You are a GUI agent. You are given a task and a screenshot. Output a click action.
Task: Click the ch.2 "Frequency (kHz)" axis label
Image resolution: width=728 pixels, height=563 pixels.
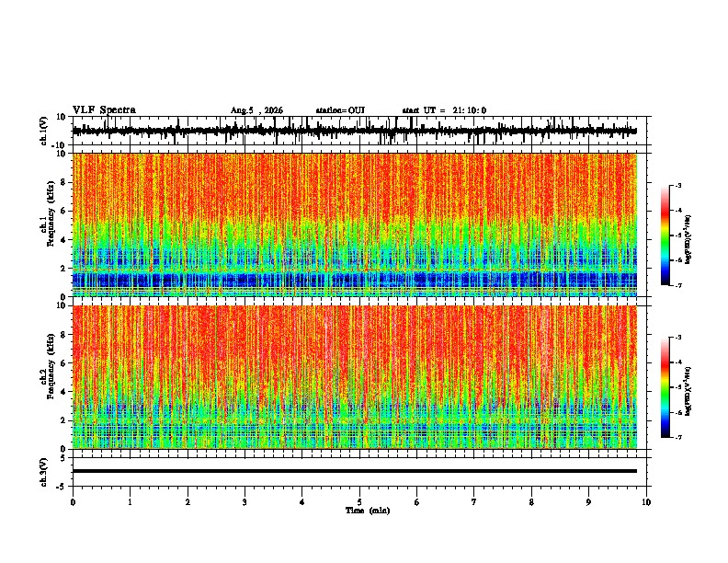(51, 367)
